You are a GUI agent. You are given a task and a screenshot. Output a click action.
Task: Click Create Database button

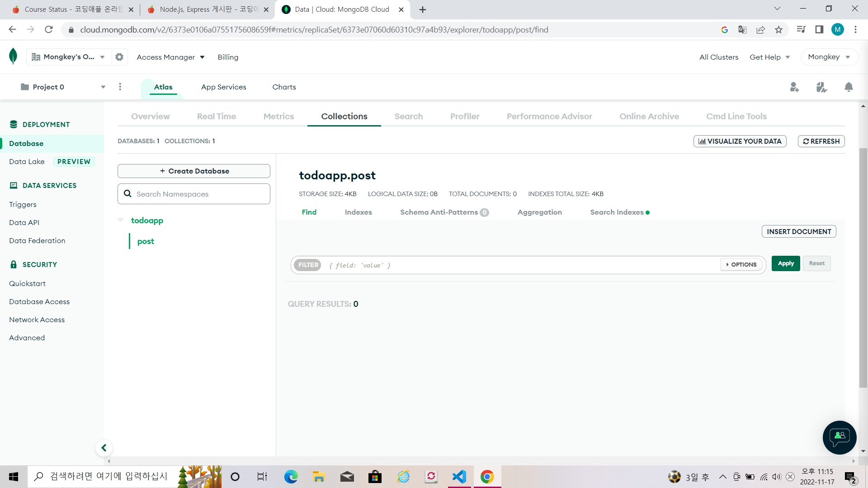(194, 171)
